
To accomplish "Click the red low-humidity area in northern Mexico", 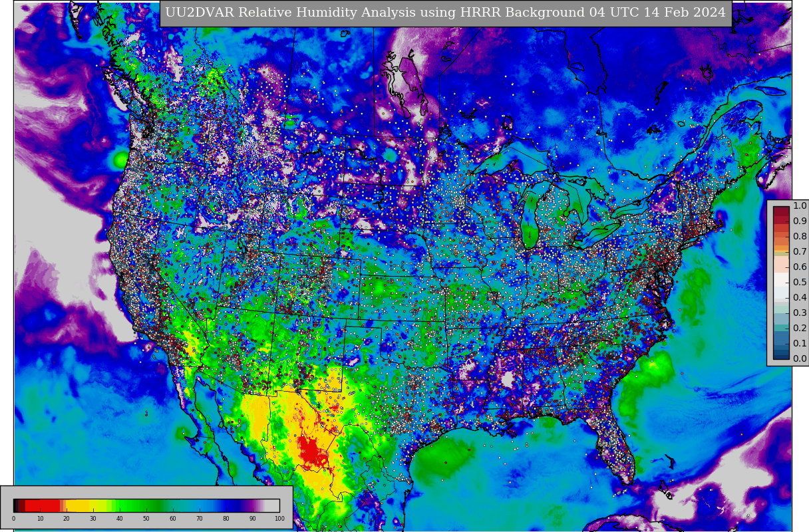I will tap(311, 452).
